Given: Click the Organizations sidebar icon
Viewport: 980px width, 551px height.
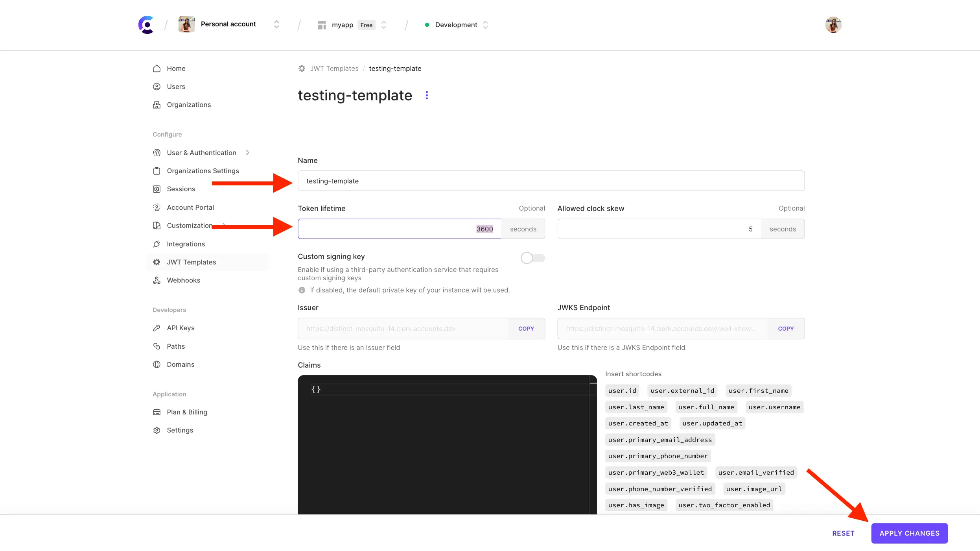Looking at the screenshot, I should (x=157, y=104).
